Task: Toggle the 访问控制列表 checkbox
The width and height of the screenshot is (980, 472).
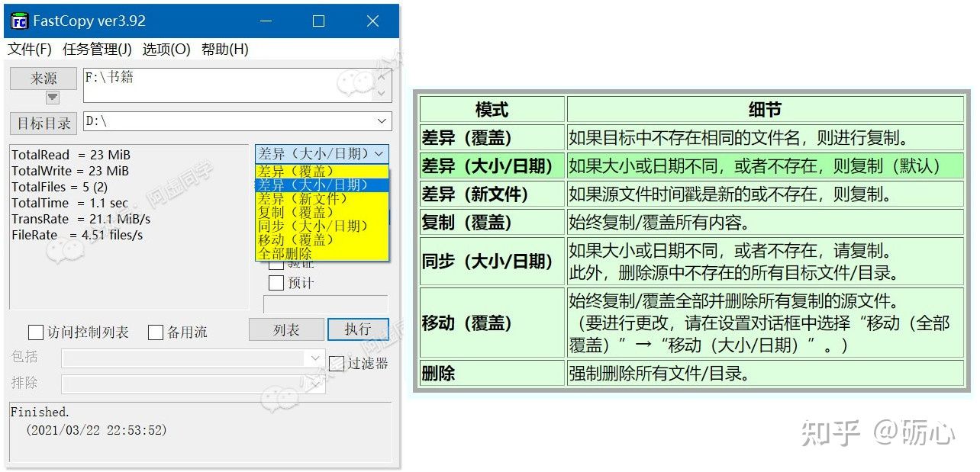Action: pyautogui.click(x=35, y=332)
